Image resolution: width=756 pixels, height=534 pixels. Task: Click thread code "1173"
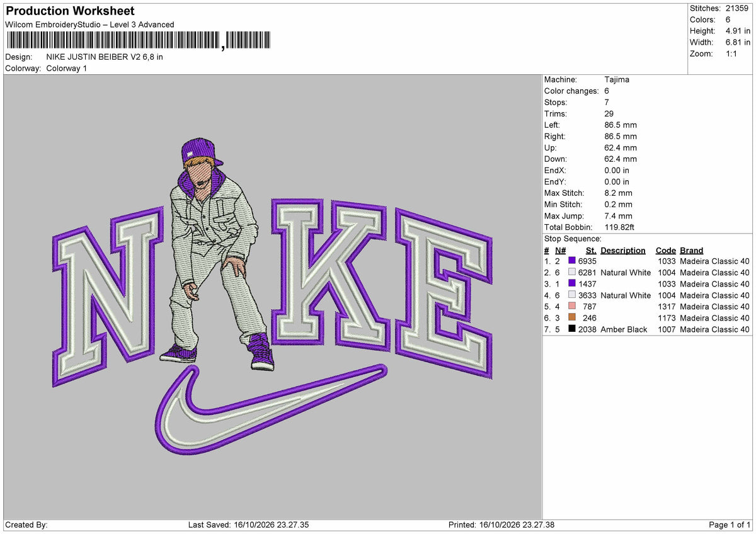(x=667, y=318)
